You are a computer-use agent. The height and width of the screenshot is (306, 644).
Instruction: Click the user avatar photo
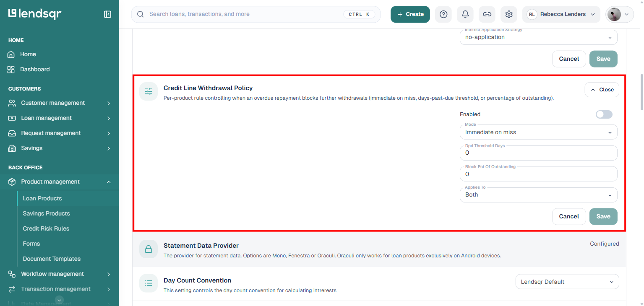click(614, 14)
